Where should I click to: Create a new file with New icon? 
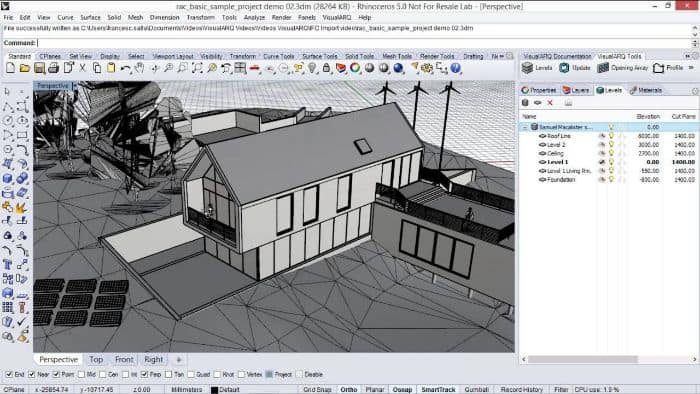pos(11,68)
